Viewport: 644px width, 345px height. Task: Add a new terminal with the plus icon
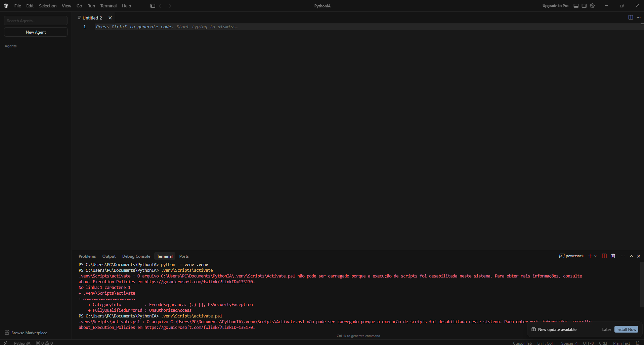tap(590, 256)
